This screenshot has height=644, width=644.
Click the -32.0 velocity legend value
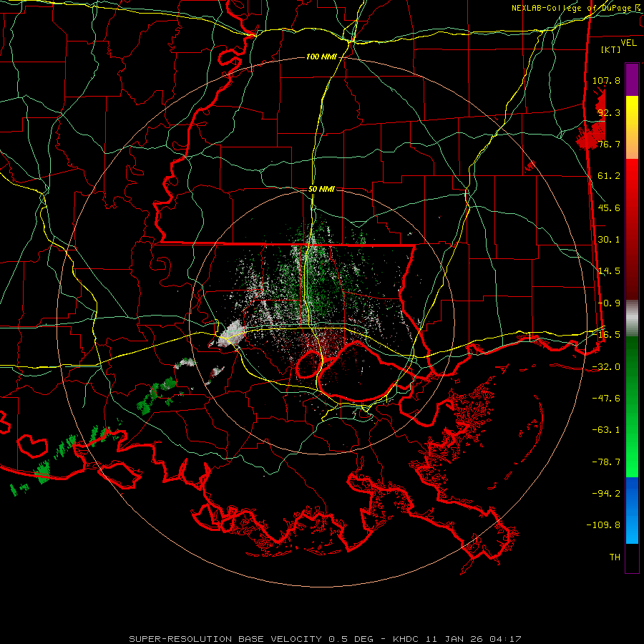[606, 366]
